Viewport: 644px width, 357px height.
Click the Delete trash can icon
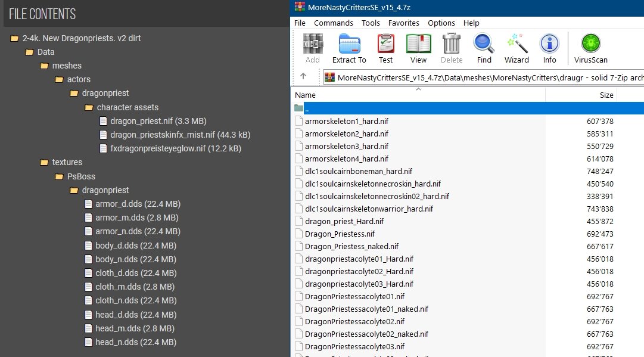click(452, 44)
